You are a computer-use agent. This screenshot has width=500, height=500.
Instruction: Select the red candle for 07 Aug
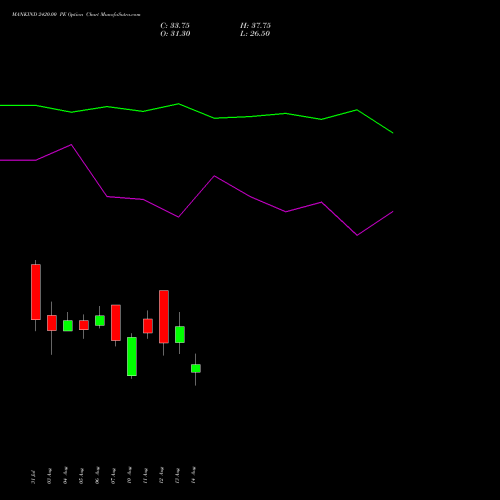(116, 323)
